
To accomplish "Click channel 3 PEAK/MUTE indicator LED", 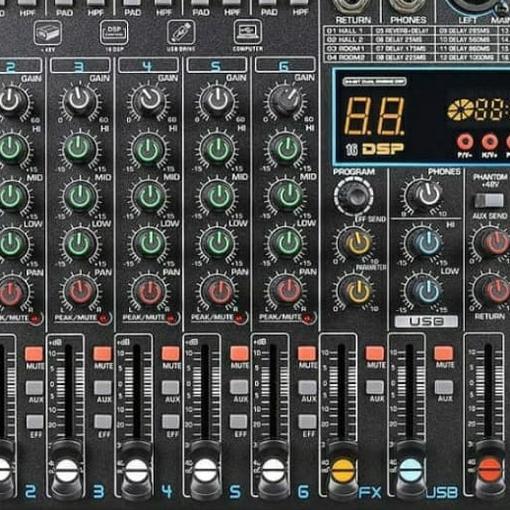I will [x=104, y=318].
